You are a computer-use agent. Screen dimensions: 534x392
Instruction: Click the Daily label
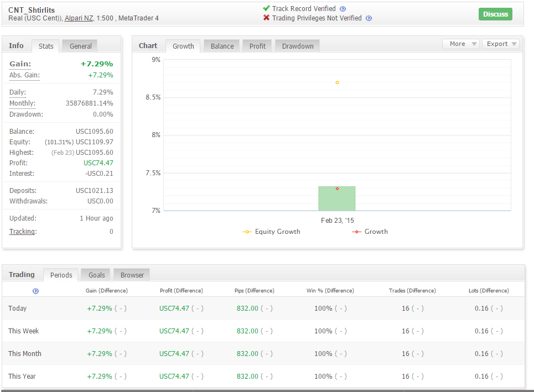tap(17, 92)
